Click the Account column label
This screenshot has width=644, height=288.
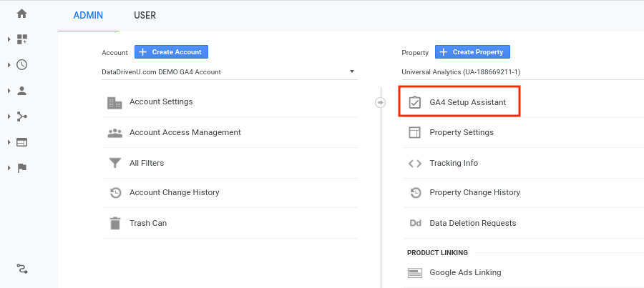pyautogui.click(x=114, y=52)
